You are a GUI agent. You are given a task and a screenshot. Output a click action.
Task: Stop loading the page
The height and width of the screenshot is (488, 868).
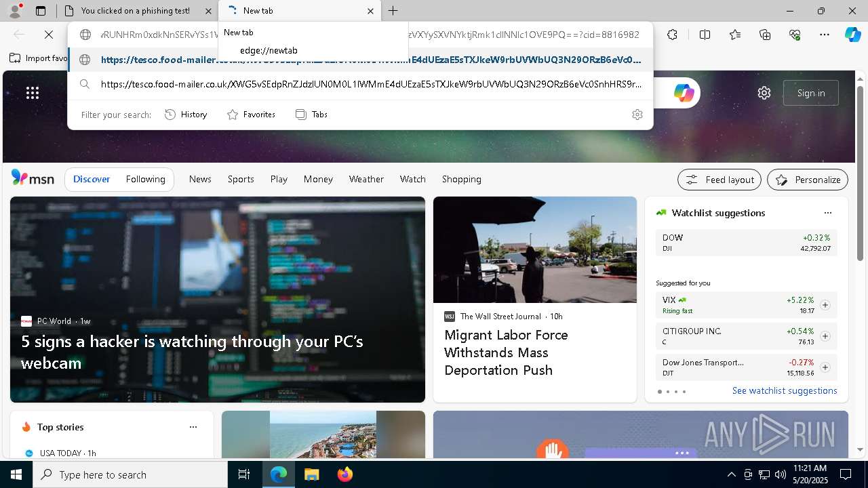click(x=49, y=35)
